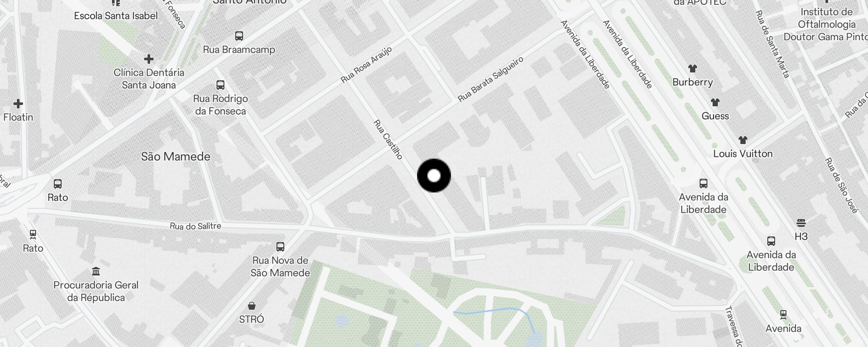Select the Rato bus stop icon
The height and width of the screenshot is (347, 868).
58,184
